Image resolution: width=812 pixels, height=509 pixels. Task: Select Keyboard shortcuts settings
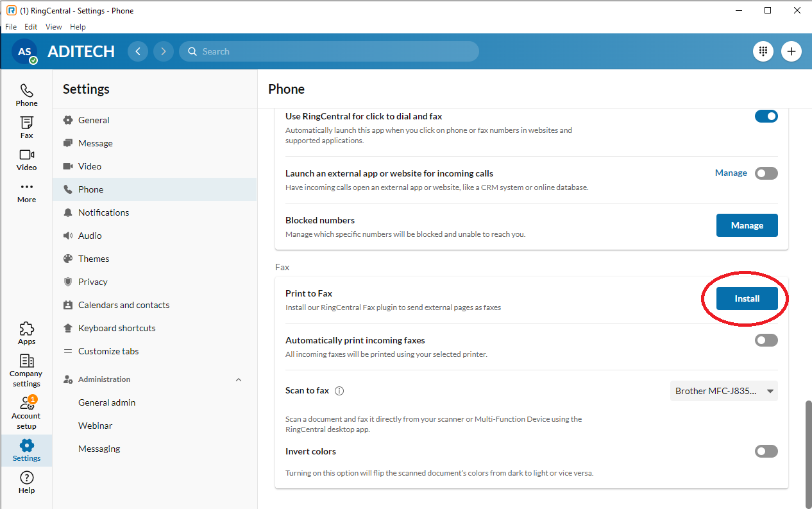pos(155,328)
